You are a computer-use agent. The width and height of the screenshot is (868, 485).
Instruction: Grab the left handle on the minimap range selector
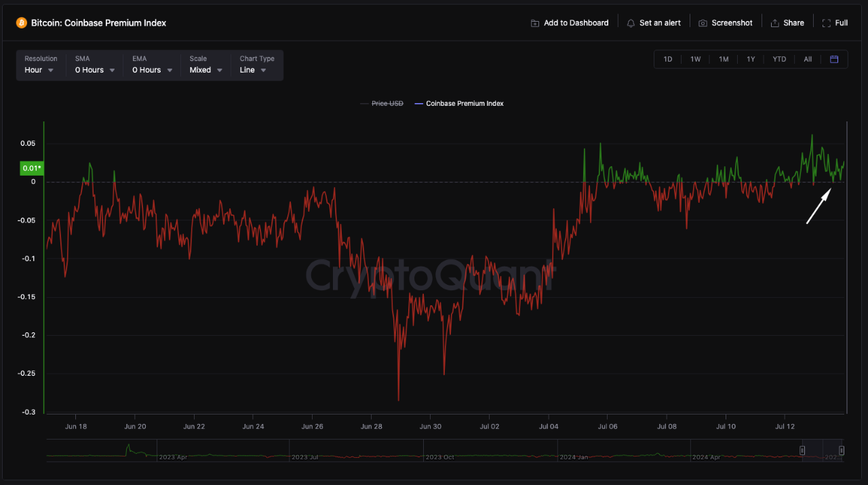click(802, 450)
